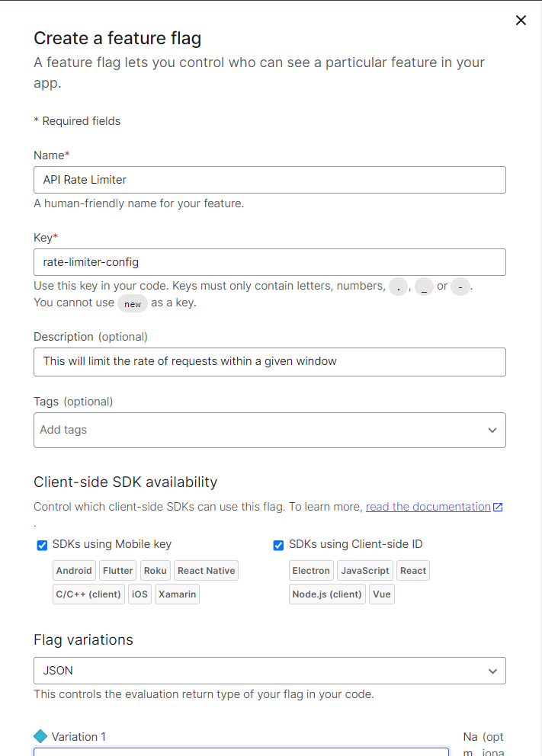Click the iOS SDK tag
The width and height of the screenshot is (542, 756).
(x=140, y=594)
